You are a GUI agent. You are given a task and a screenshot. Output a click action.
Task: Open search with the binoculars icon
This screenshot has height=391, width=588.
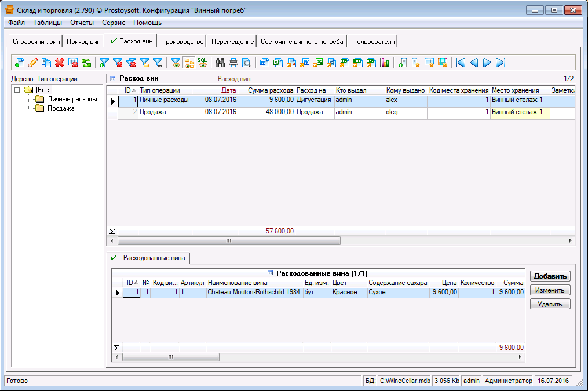[220, 63]
